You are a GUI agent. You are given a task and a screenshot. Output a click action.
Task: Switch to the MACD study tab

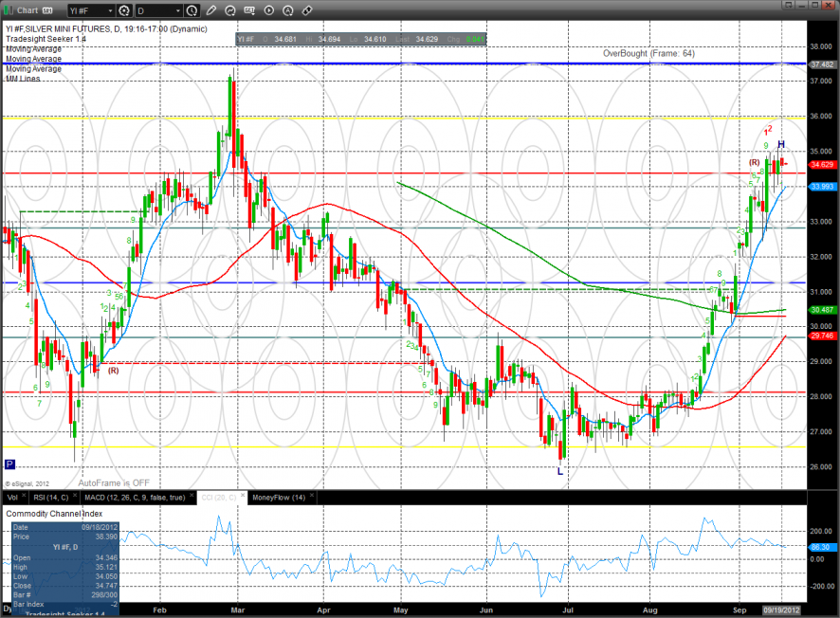(x=133, y=497)
